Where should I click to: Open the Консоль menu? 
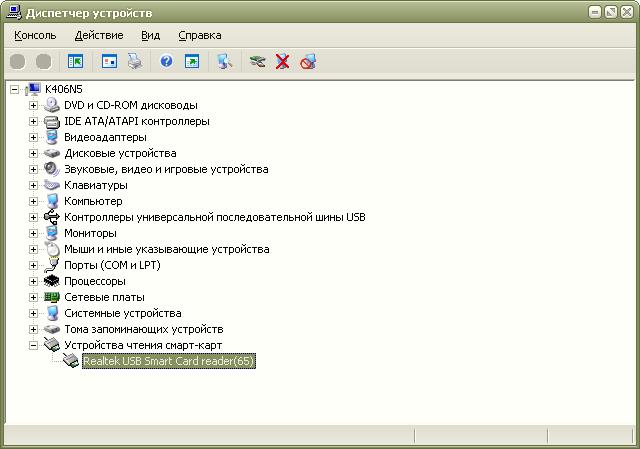(x=35, y=36)
